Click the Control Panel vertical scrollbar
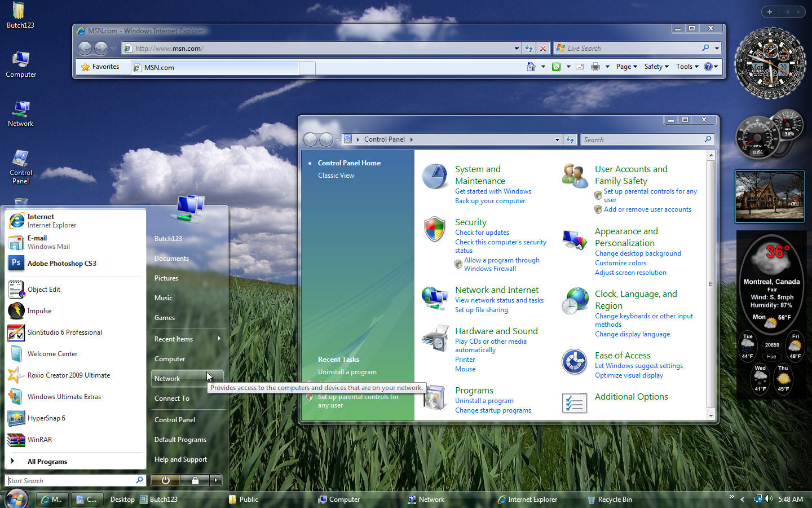 (x=710, y=284)
